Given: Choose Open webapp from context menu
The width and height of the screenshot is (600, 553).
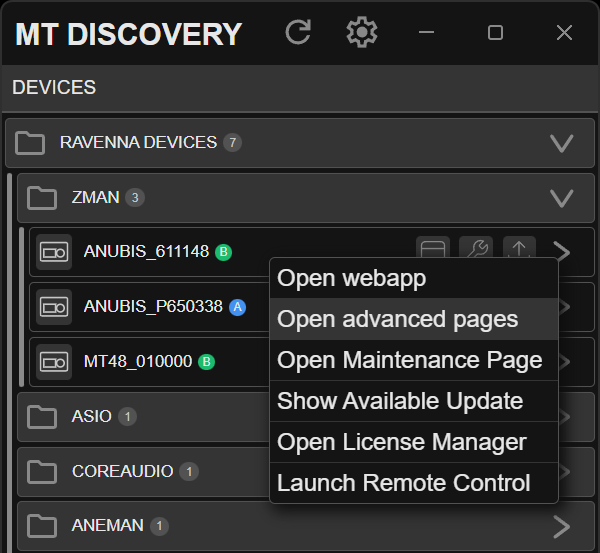Looking at the screenshot, I should point(414,278).
